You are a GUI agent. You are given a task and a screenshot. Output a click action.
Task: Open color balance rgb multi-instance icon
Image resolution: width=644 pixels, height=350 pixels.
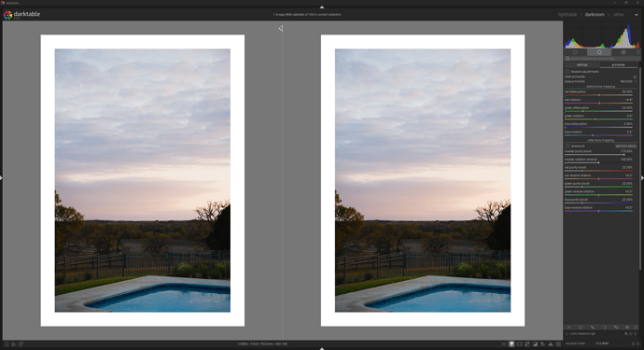click(x=626, y=334)
